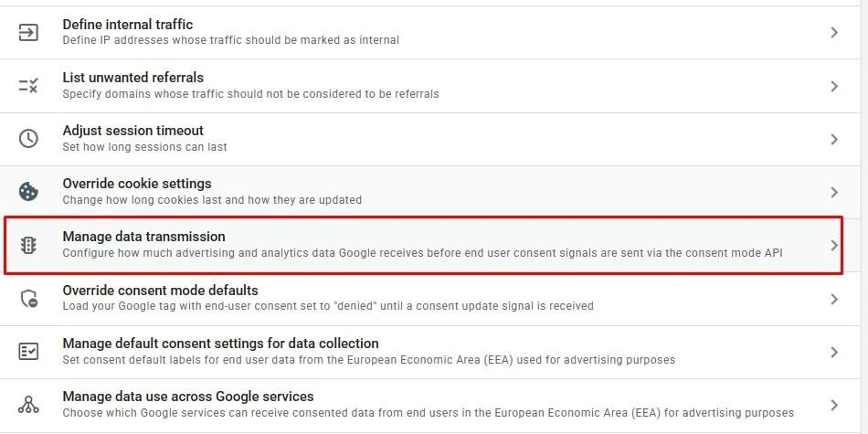The height and width of the screenshot is (434, 868).
Task: Click the cookie icon for cookie settings
Action: click(28, 192)
